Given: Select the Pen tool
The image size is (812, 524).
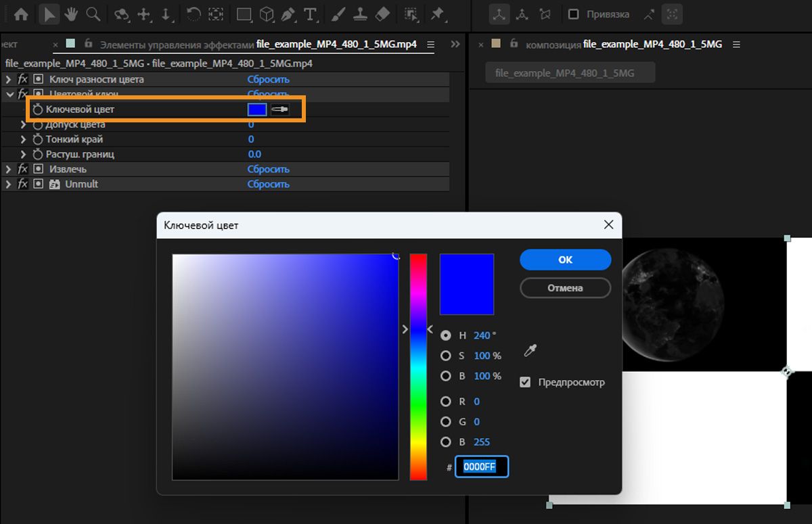Looking at the screenshot, I should tap(288, 14).
